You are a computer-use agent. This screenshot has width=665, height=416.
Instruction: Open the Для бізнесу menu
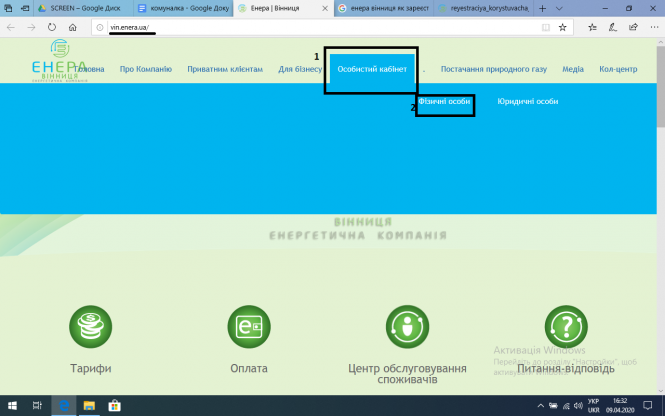300,69
